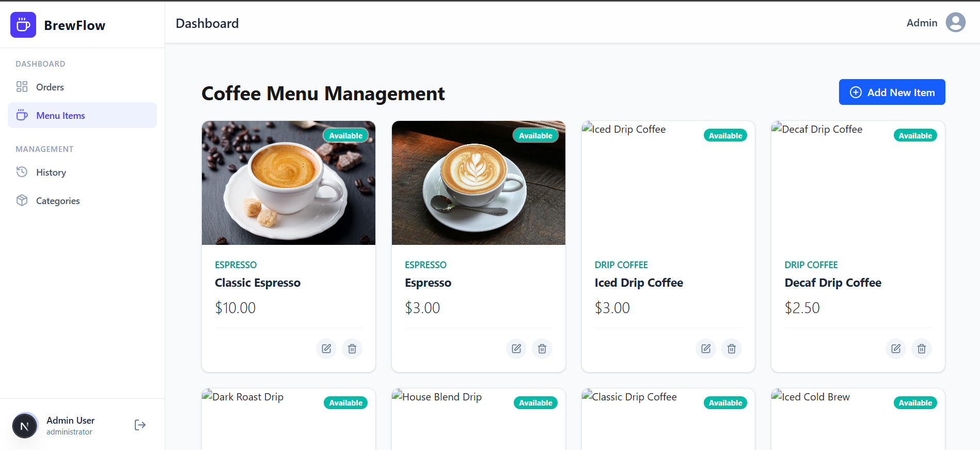Viewport: 980px width, 450px height.
Task: Open the editor for Decaf Drip Coffee
Action: (896, 349)
